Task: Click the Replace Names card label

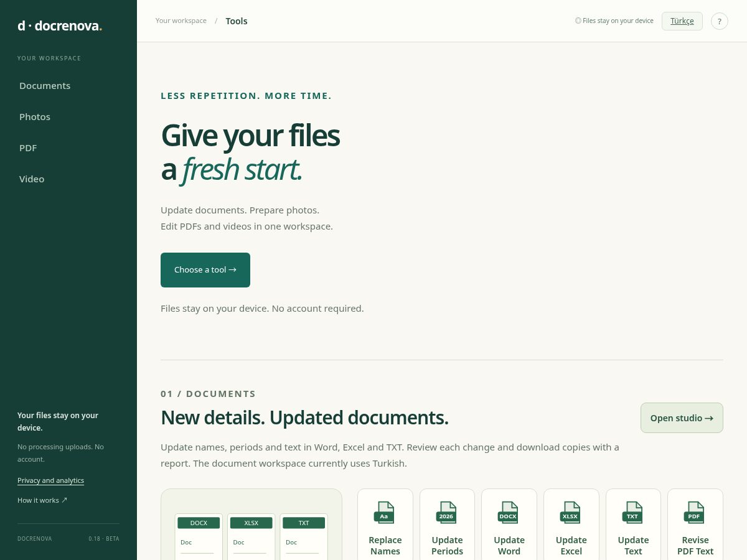Action: click(385, 546)
